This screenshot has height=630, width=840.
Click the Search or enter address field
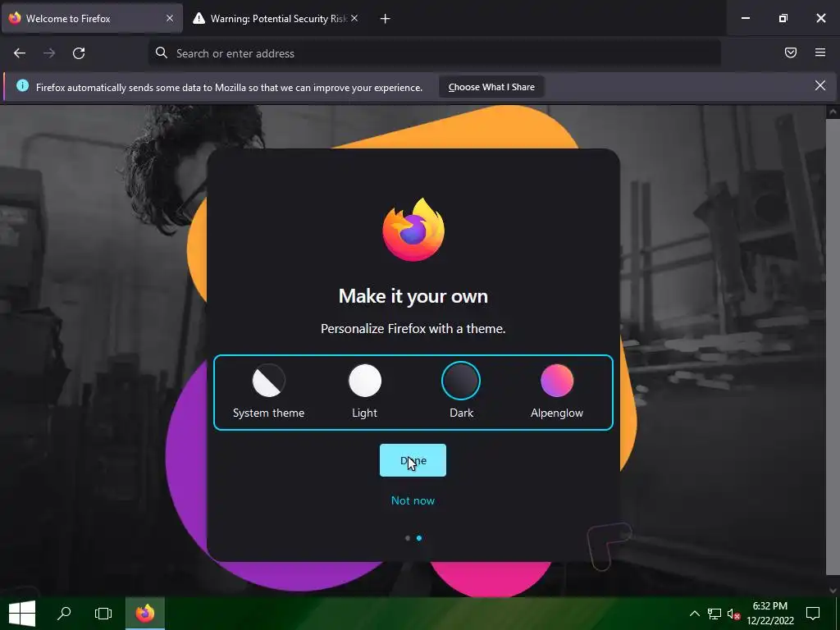(435, 53)
